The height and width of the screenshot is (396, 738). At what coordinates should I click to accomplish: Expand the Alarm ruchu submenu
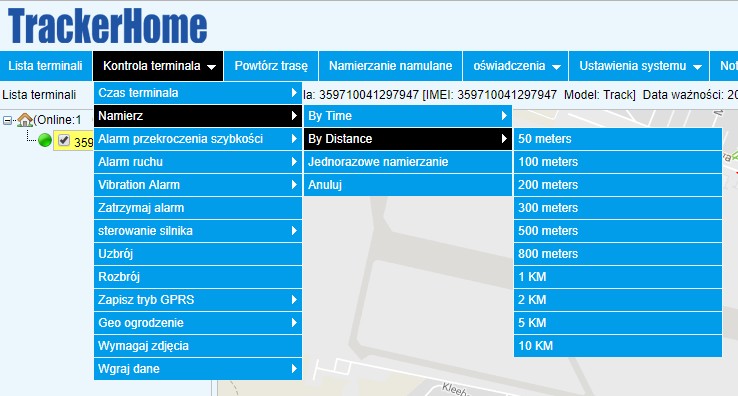click(x=198, y=162)
